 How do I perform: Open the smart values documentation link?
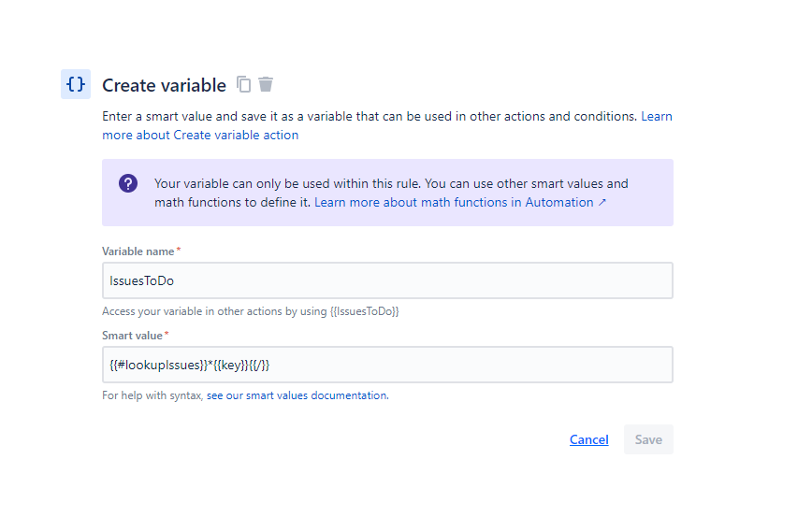(297, 395)
